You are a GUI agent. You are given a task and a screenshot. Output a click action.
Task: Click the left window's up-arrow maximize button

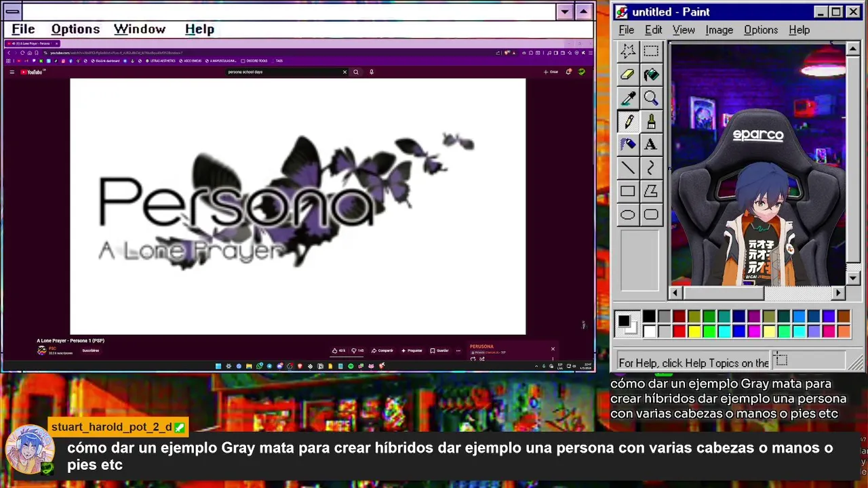(583, 12)
